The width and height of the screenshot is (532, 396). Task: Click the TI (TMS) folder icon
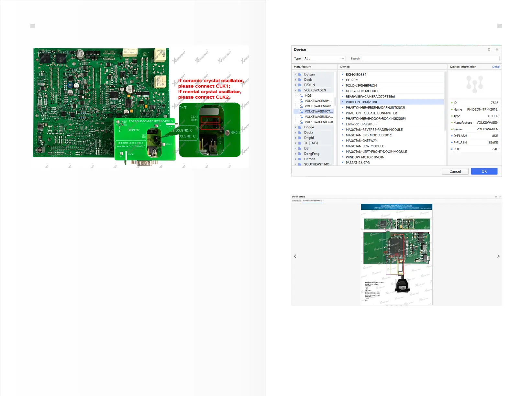[x=300, y=143]
